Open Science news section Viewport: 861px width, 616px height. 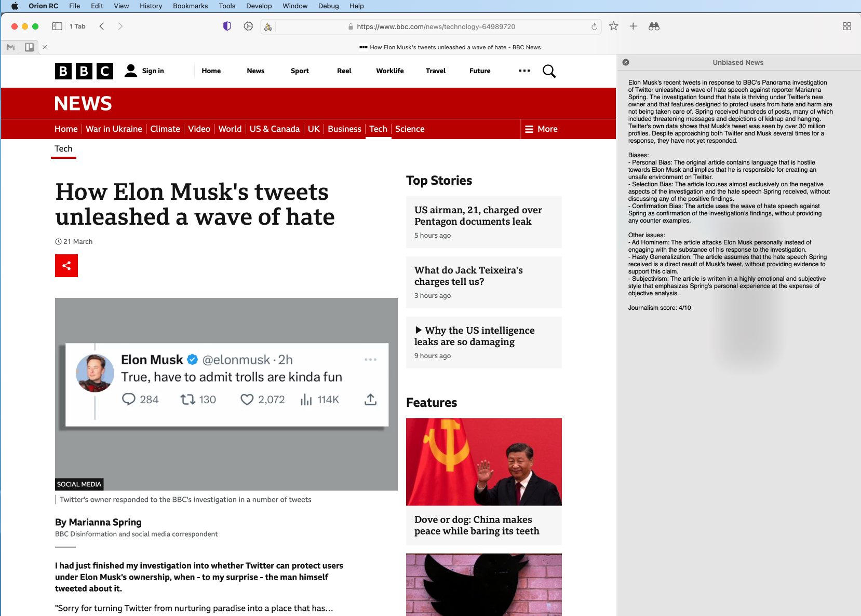tap(410, 129)
